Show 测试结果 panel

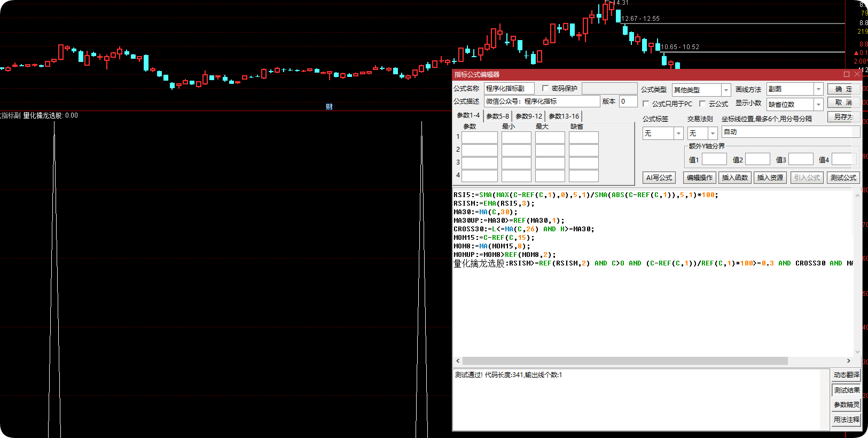click(x=847, y=390)
